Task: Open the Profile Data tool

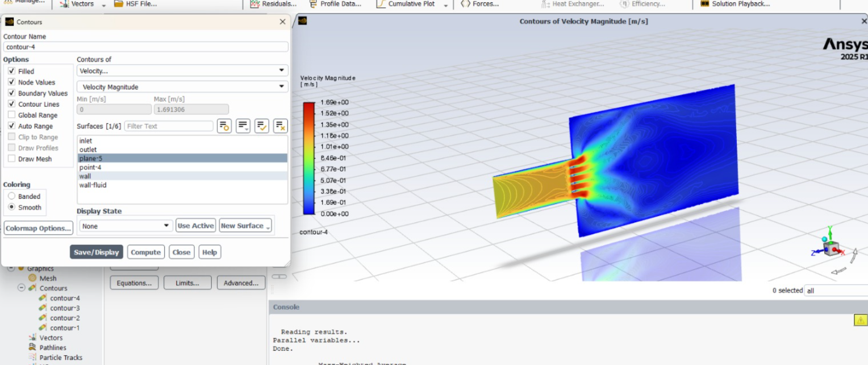Action: [335, 4]
